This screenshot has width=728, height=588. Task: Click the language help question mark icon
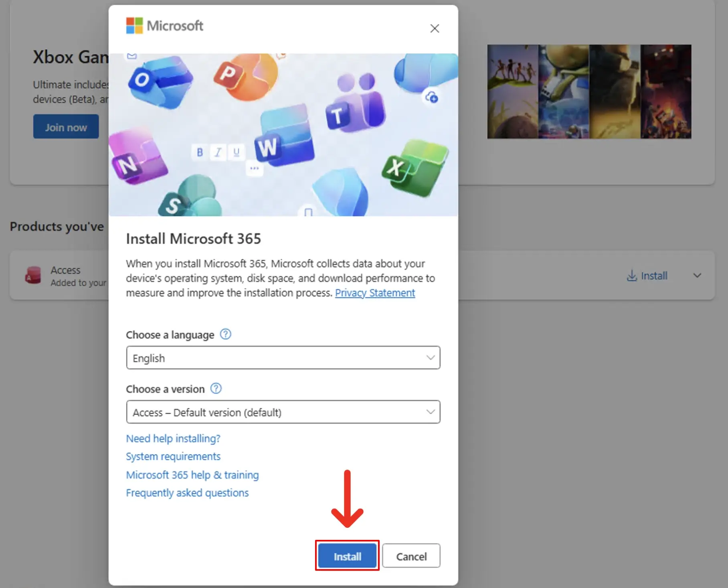(x=226, y=334)
